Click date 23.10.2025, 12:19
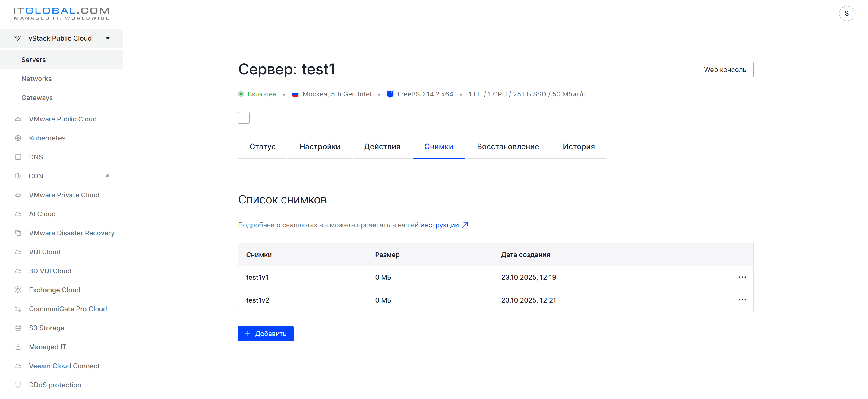This screenshot has height=399, width=868. click(x=528, y=278)
